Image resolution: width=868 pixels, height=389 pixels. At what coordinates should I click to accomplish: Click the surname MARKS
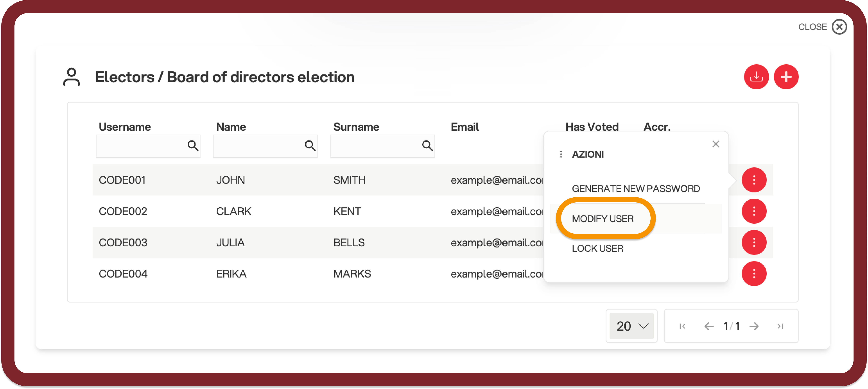pyautogui.click(x=352, y=274)
